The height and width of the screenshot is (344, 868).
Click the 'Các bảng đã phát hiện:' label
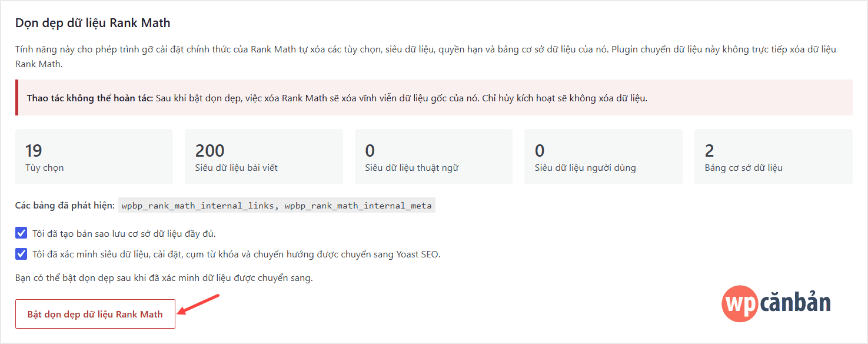coord(65,206)
